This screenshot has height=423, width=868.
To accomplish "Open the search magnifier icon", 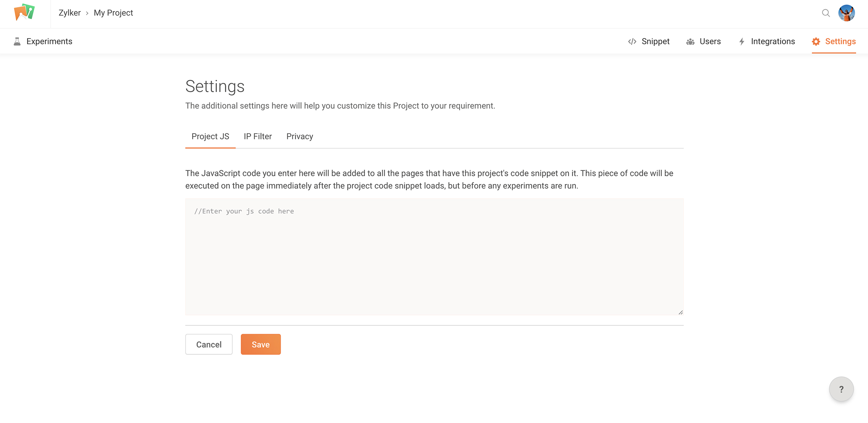I will tap(826, 13).
